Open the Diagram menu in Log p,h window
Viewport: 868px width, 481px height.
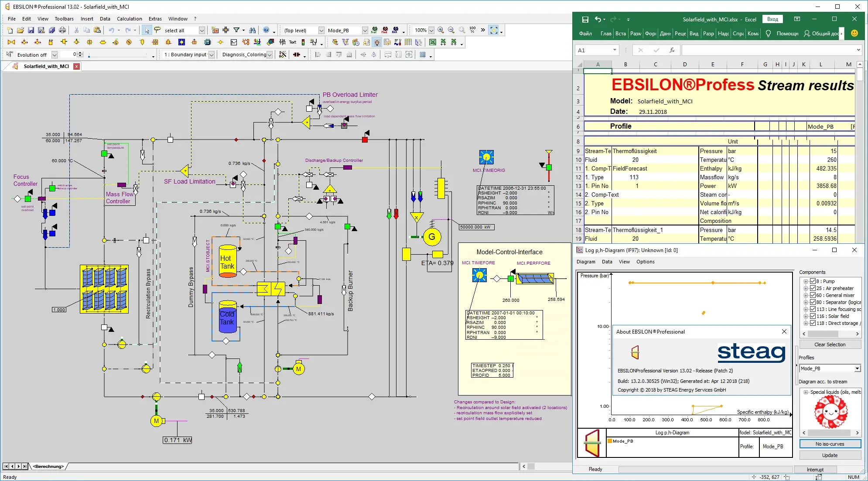pyautogui.click(x=586, y=262)
